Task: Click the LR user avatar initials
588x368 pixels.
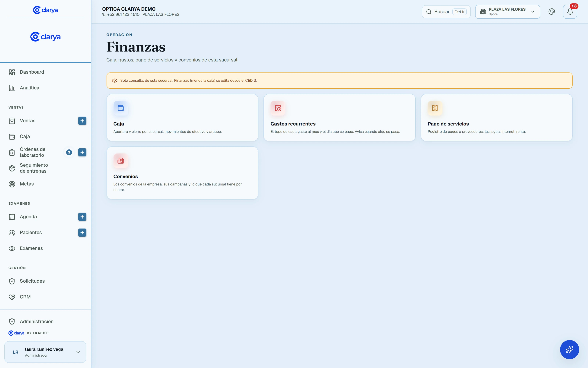Action: (16, 352)
